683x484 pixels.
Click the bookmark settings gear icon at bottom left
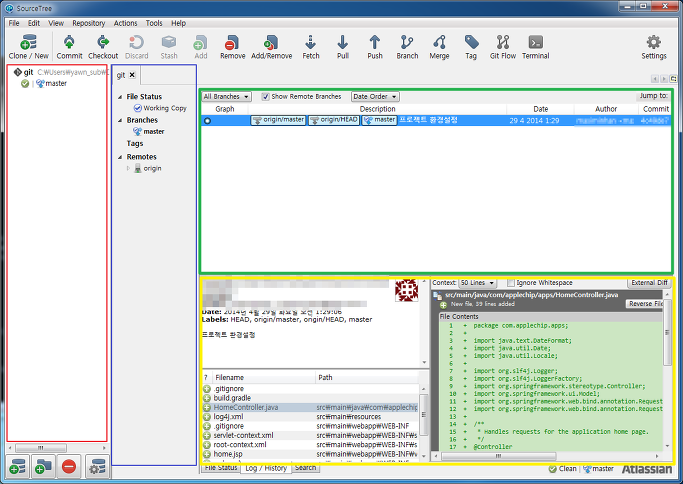pyautogui.click(x=97, y=467)
